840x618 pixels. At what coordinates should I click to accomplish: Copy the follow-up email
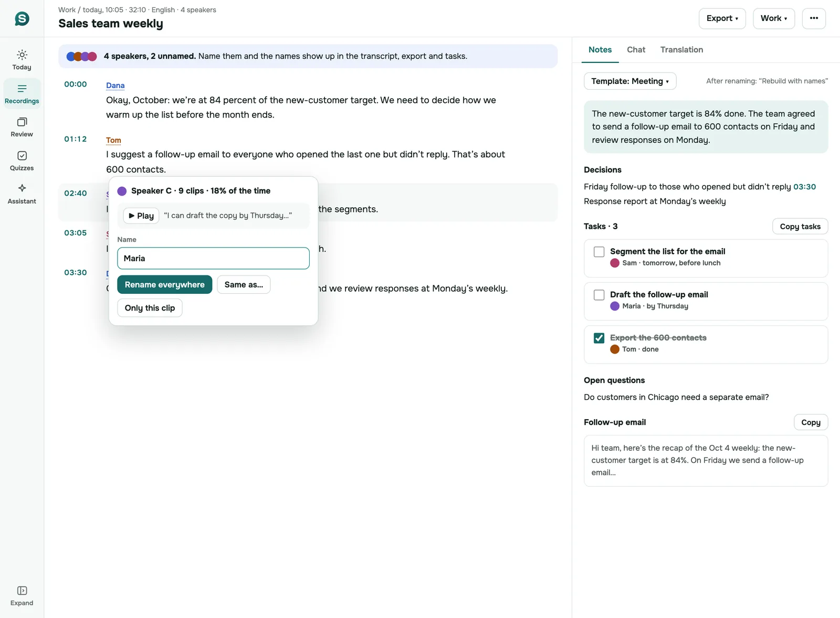[811, 422]
